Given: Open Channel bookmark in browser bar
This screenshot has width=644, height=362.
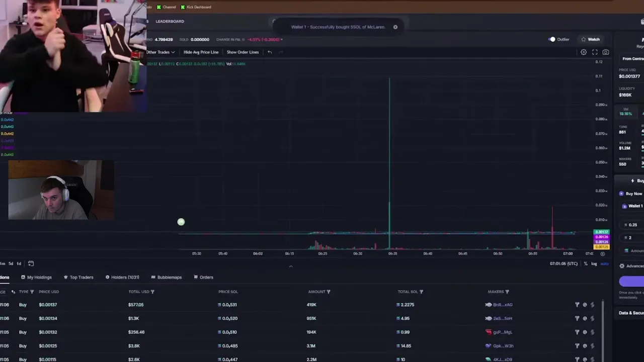Looking at the screenshot, I should pyautogui.click(x=167, y=7).
